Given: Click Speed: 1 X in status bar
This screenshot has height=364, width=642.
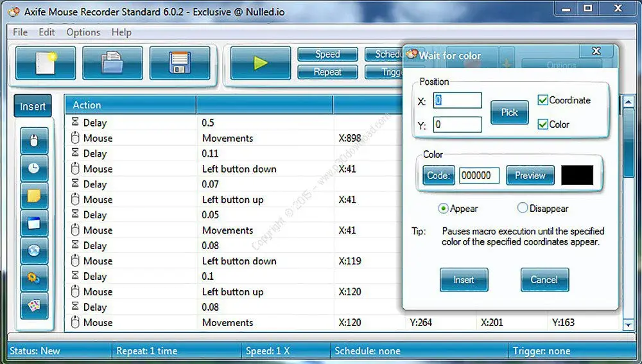Looking at the screenshot, I should click(x=268, y=351).
